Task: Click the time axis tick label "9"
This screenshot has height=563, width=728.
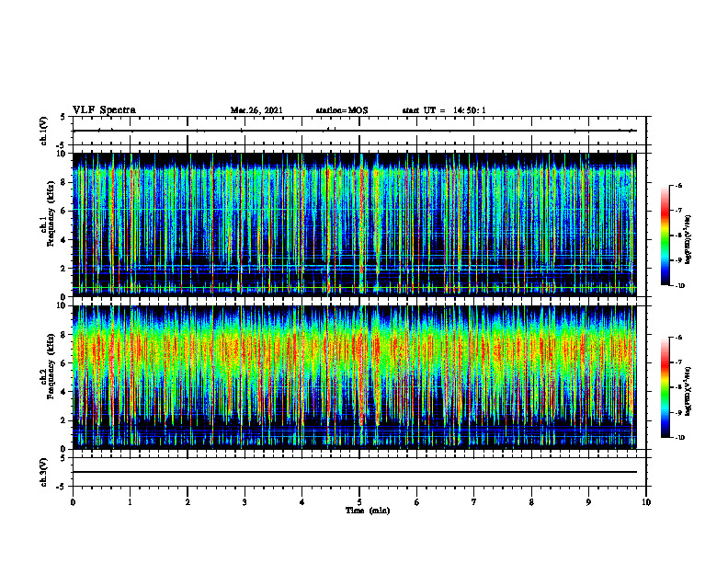Action: 588,502
